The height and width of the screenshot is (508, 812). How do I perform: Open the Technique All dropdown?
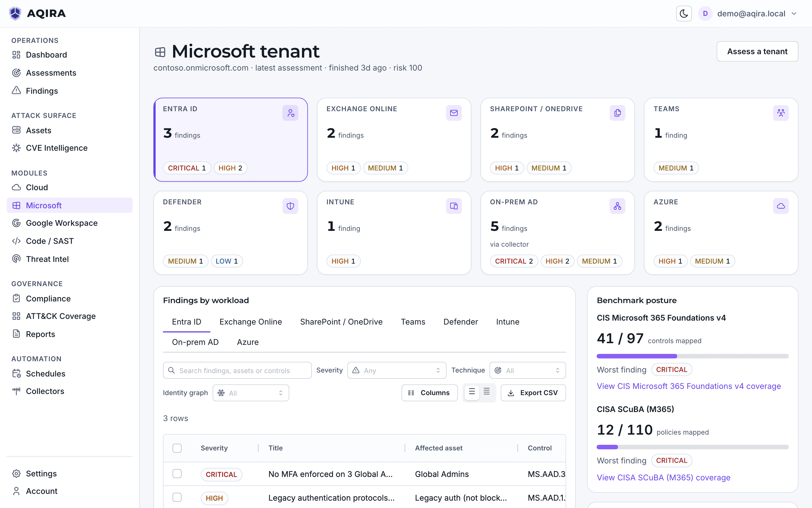[528, 370]
